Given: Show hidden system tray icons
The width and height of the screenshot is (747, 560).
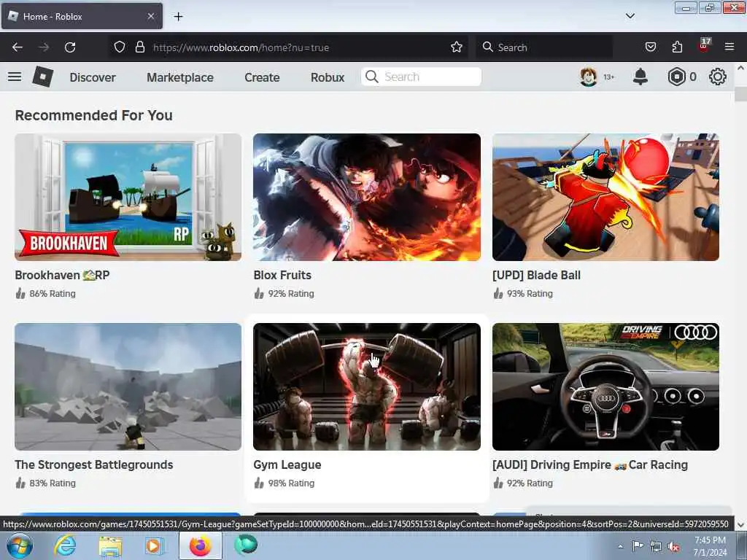Looking at the screenshot, I should pos(620,547).
